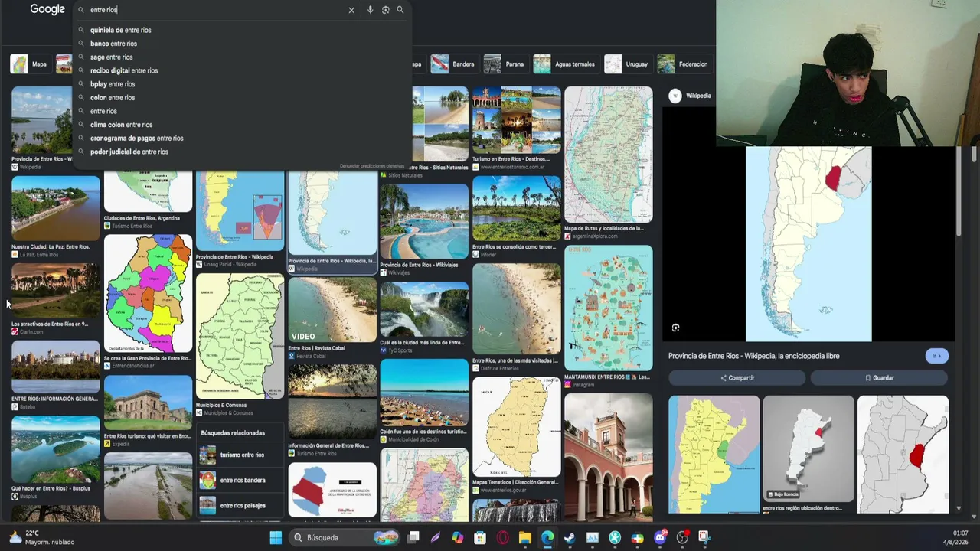Open OBS Studio from the taskbar
The height and width of the screenshot is (551, 980).
coord(682,537)
